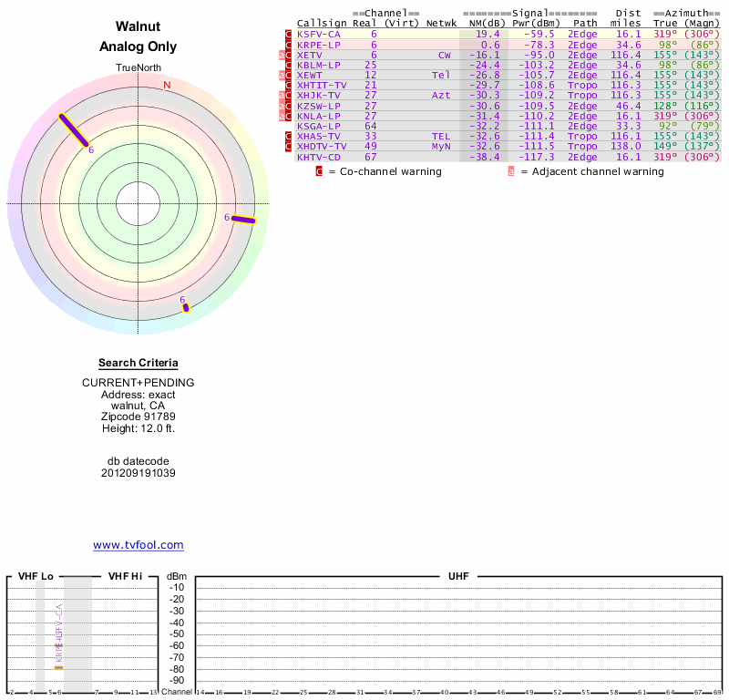
Task: Open the www.tvfool.com link
Action: 139,545
